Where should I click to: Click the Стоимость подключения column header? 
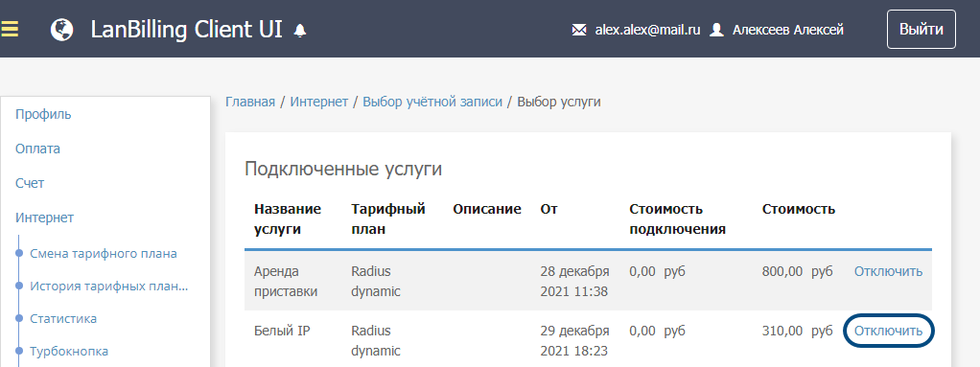pos(677,219)
